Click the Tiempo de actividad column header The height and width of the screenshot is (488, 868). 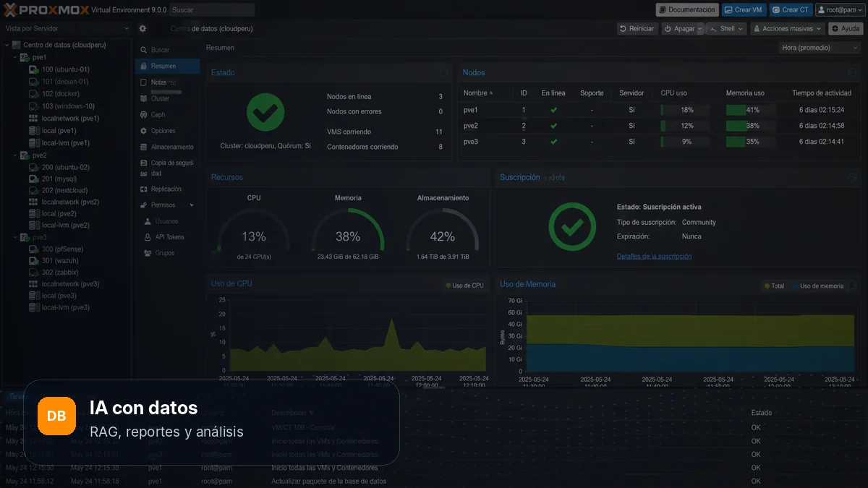822,93
